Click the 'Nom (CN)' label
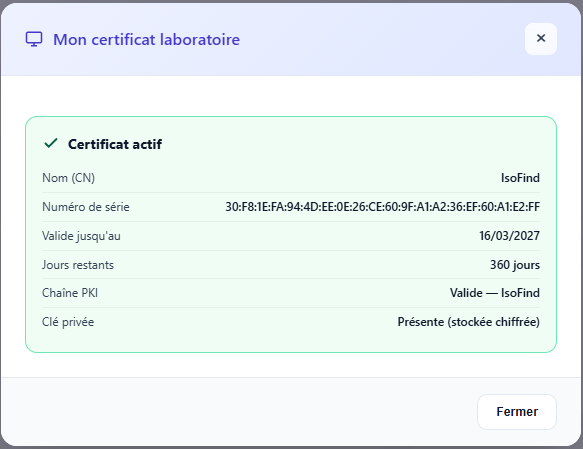The image size is (583, 449). tap(68, 178)
